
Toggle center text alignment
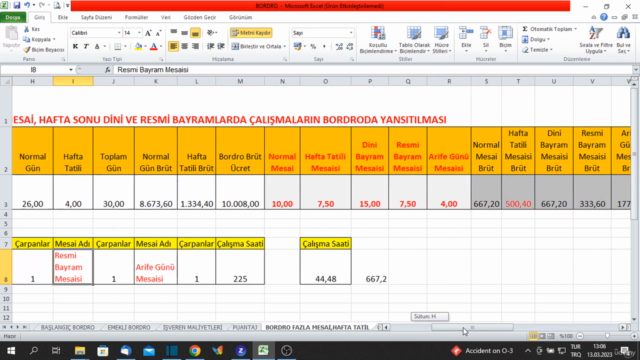point(184,47)
